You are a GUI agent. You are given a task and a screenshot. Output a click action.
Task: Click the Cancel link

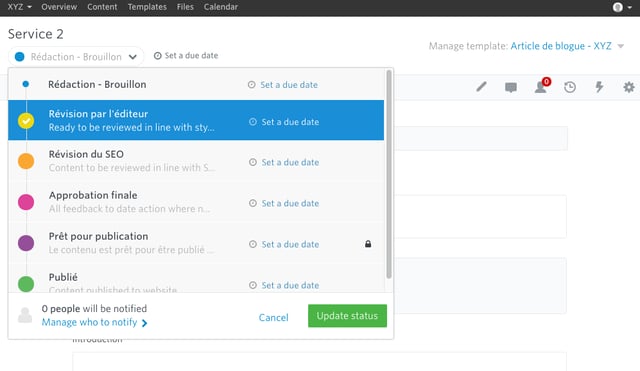tap(273, 318)
